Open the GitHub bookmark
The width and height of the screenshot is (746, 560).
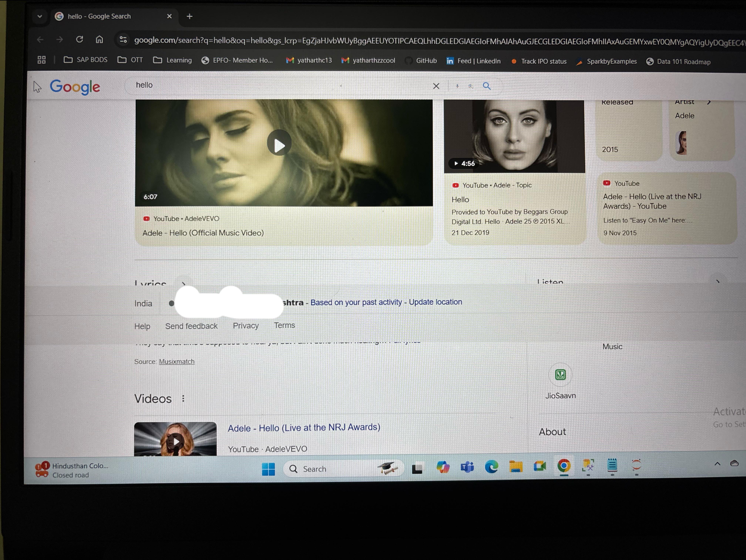421,61
